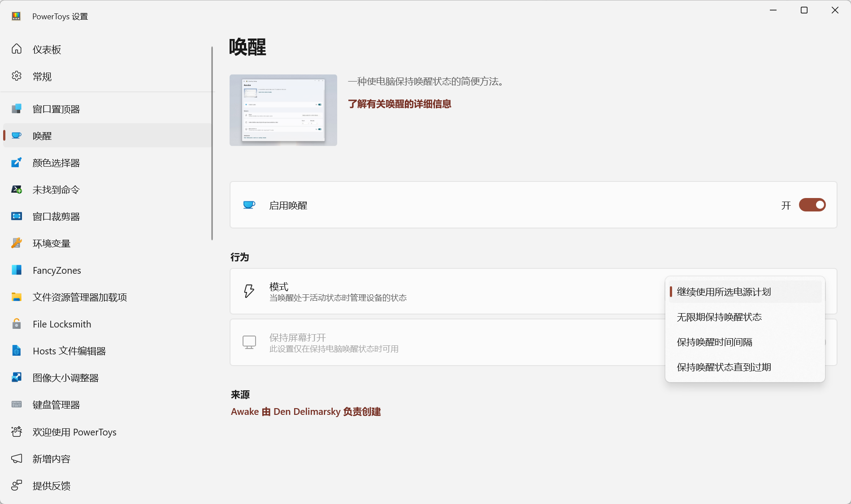Click the General settings gear icon
The height and width of the screenshot is (504, 851).
[17, 76]
